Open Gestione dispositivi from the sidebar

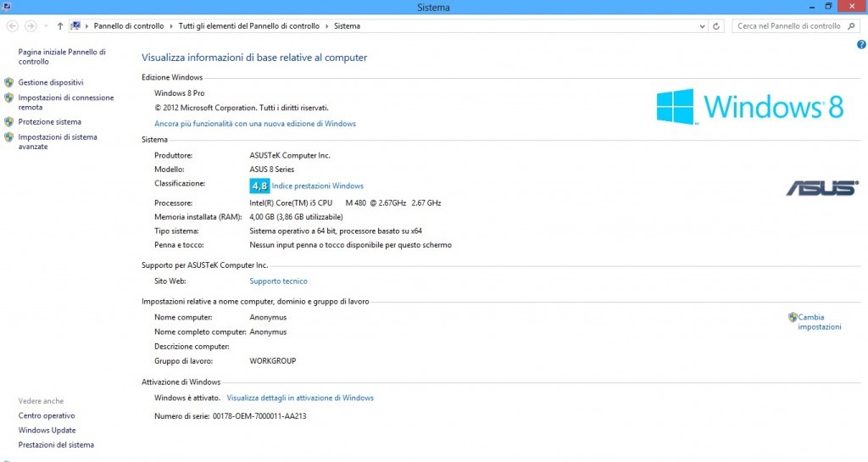pyautogui.click(x=51, y=82)
